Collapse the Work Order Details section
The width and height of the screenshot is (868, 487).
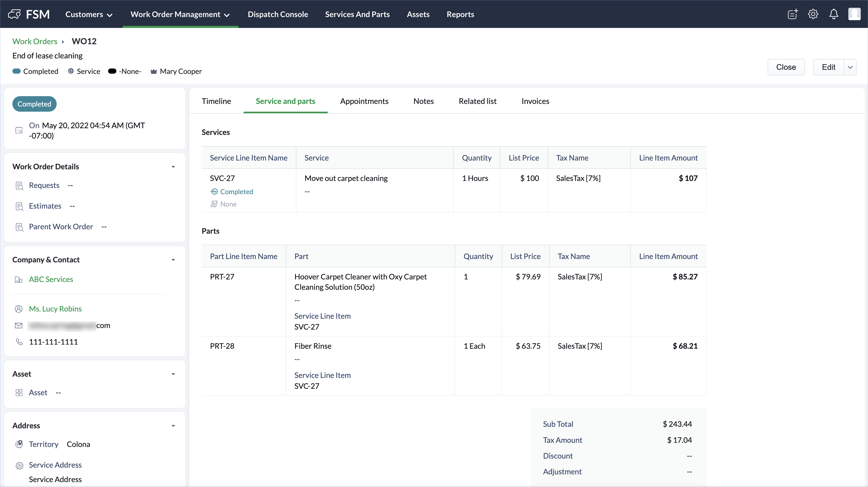point(173,167)
